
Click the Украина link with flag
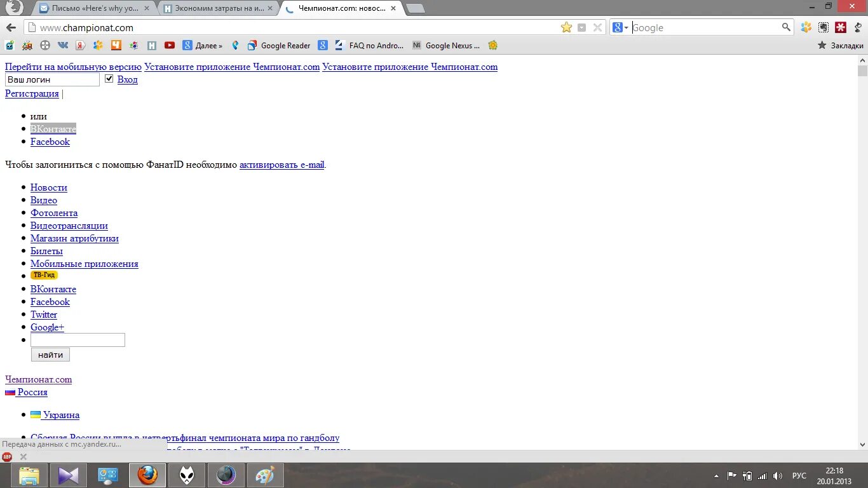pyautogui.click(x=55, y=415)
